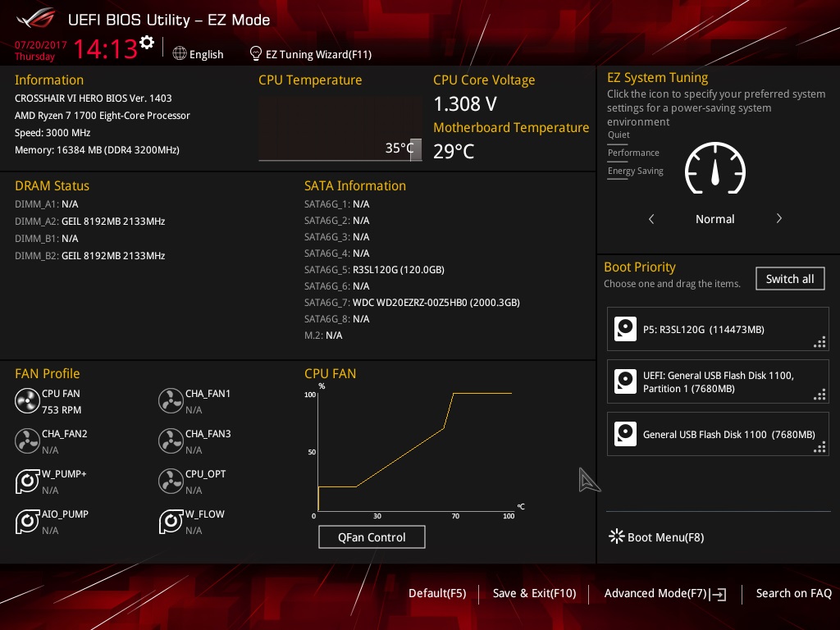
Task: Choose Save & Exit(F10)
Action: click(x=534, y=593)
